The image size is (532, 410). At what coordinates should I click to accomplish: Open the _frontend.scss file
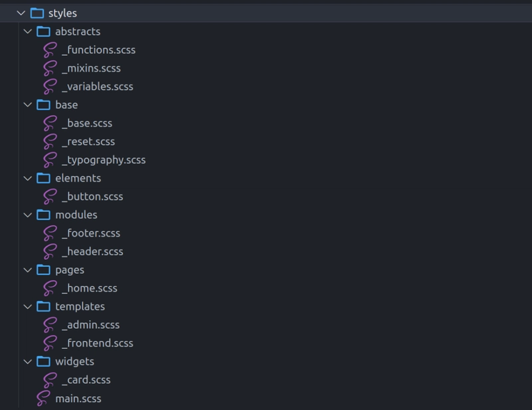pyautogui.click(x=97, y=343)
